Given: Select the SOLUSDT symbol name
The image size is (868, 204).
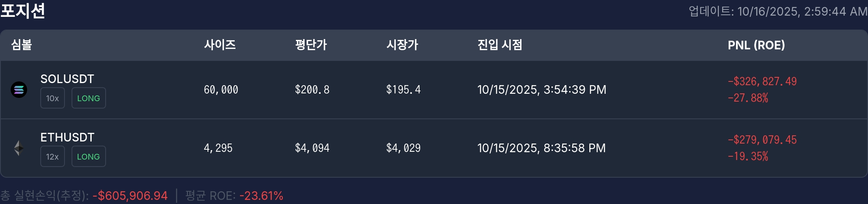Looking at the screenshot, I should point(67,79).
